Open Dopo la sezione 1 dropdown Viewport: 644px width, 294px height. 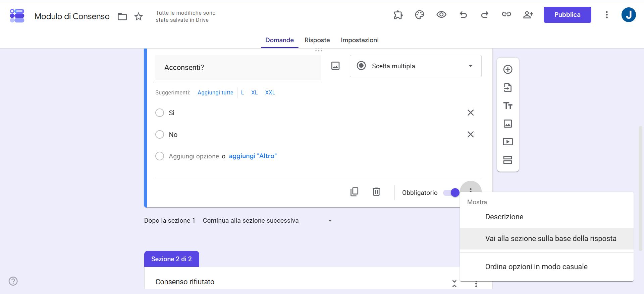click(267, 221)
